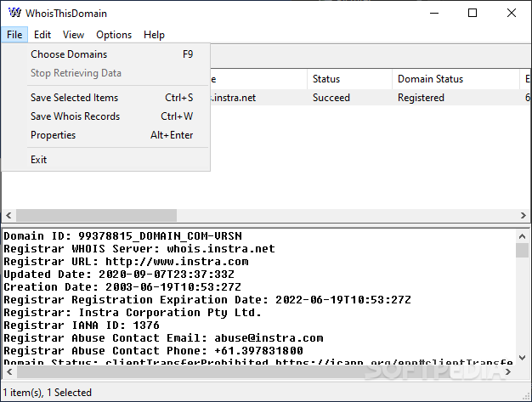The height and width of the screenshot is (402, 532).
Task: Choose Save Selected Items from File menu
Action: point(105,98)
